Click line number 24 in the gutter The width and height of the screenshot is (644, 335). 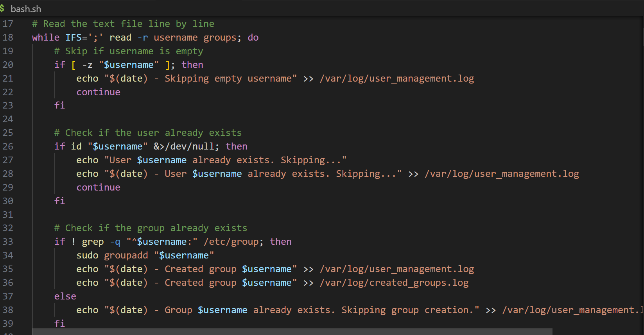click(8, 119)
